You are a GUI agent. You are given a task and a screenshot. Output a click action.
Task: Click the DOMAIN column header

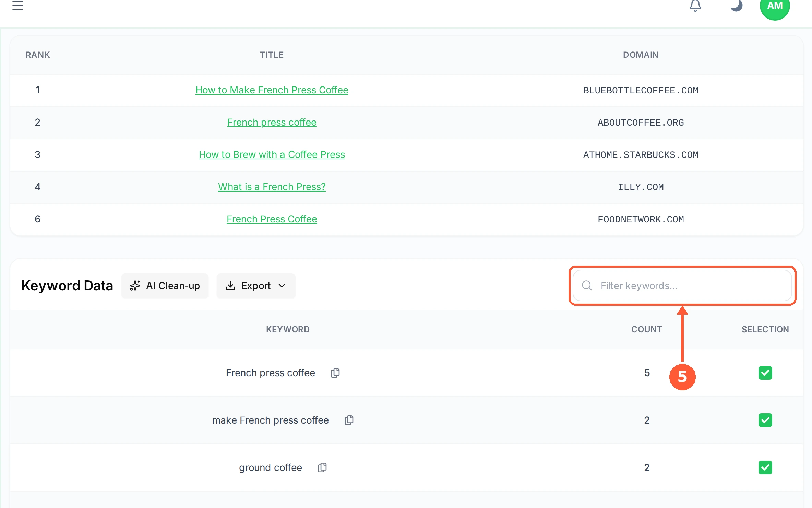[641, 55]
